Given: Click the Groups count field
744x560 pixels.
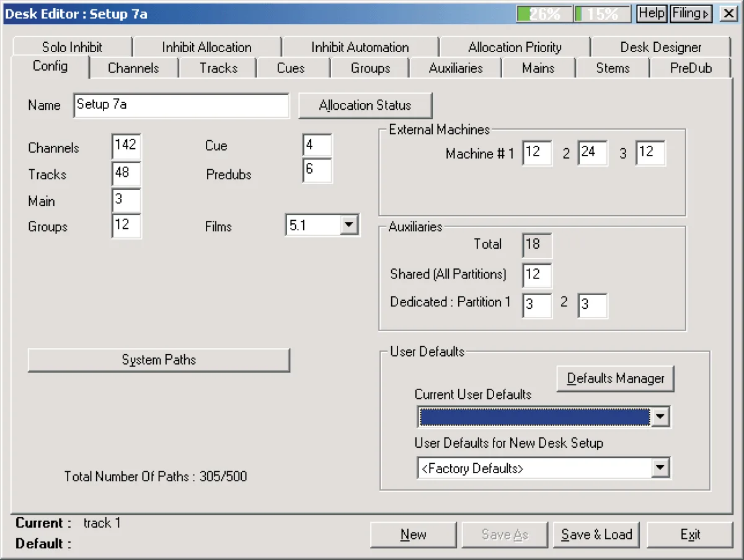Looking at the screenshot, I should pyautogui.click(x=126, y=226).
